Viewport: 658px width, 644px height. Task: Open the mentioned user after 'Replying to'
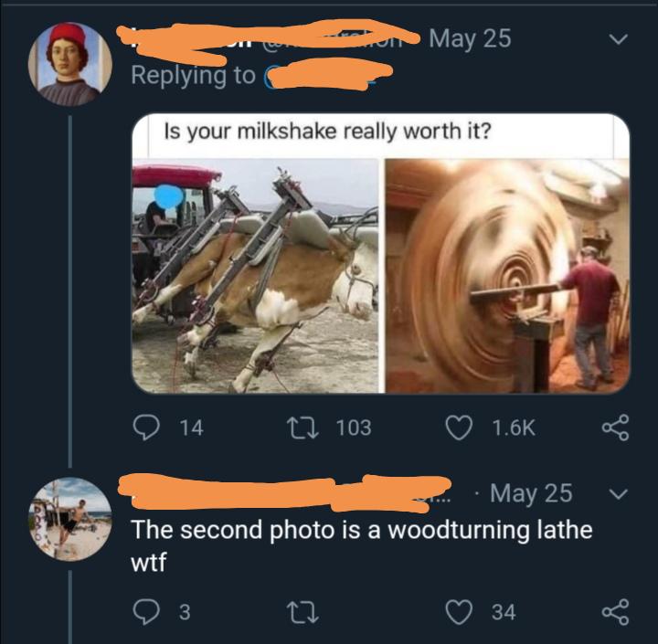coord(328,76)
